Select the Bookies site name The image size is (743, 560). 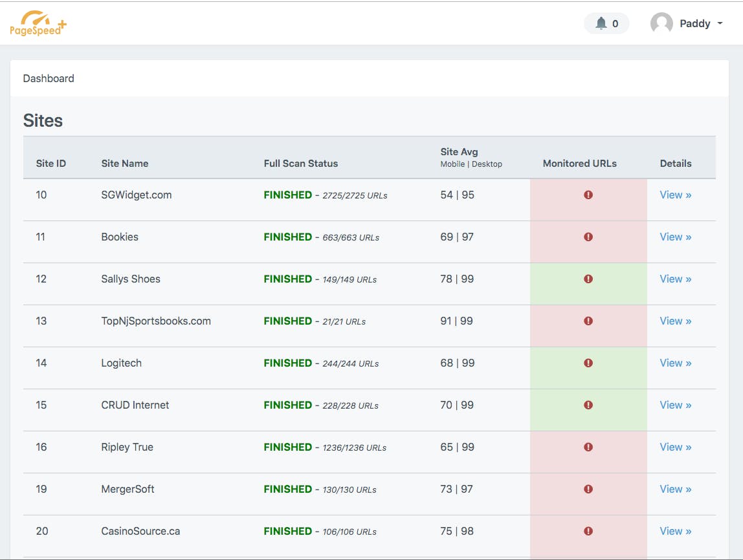119,237
